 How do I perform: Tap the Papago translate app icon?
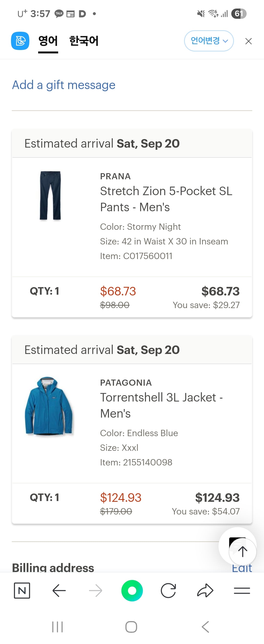[20, 41]
